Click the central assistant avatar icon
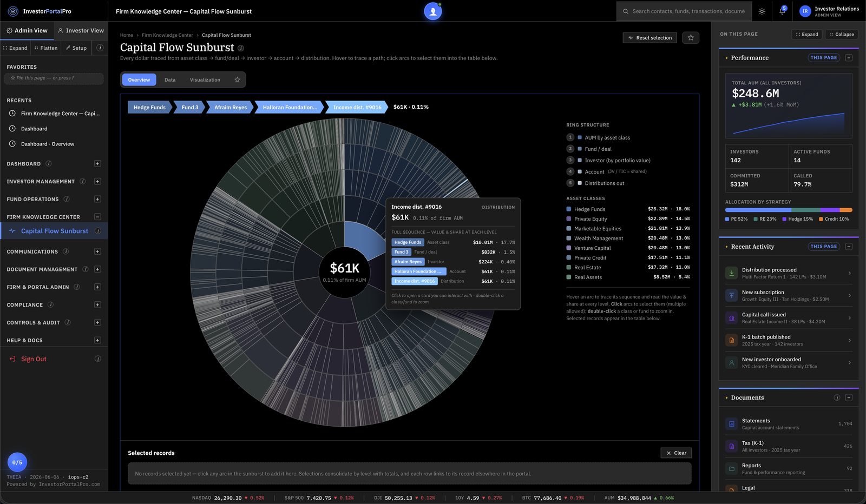Viewport: 866px width, 504px height. pyautogui.click(x=433, y=11)
